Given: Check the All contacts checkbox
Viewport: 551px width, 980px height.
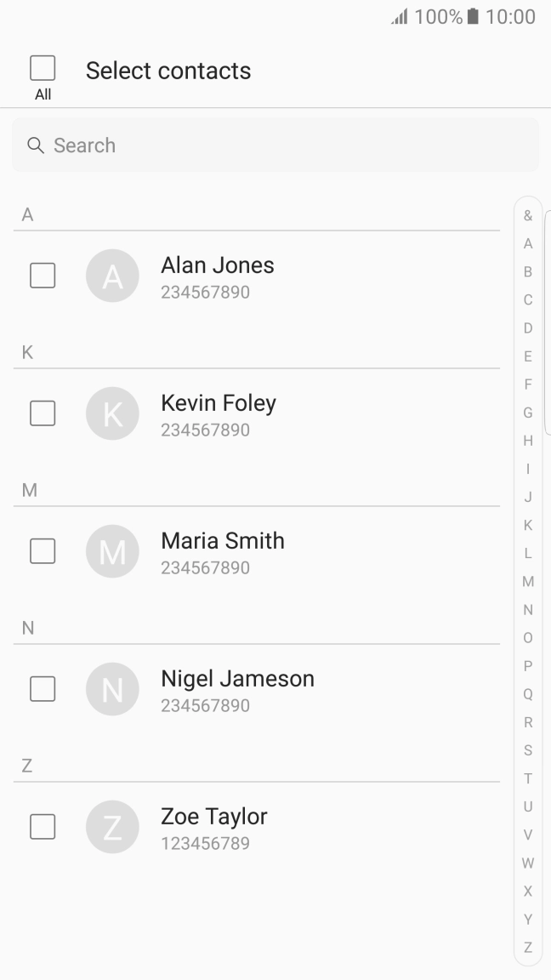Looking at the screenshot, I should coord(43,68).
